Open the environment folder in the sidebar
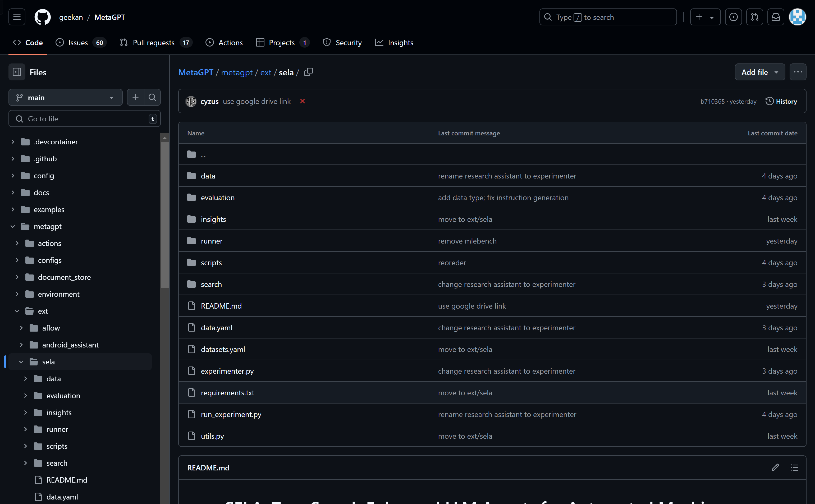Image resolution: width=815 pixels, height=504 pixels. (x=59, y=294)
